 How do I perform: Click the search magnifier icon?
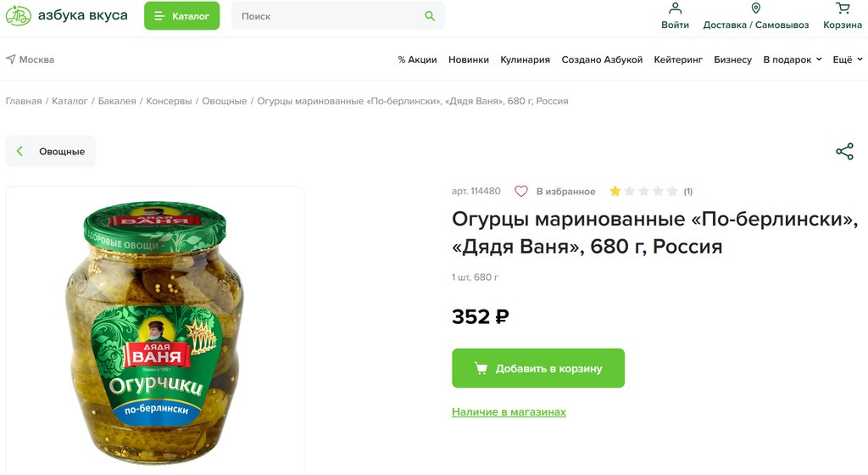pyautogui.click(x=430, y=16)
